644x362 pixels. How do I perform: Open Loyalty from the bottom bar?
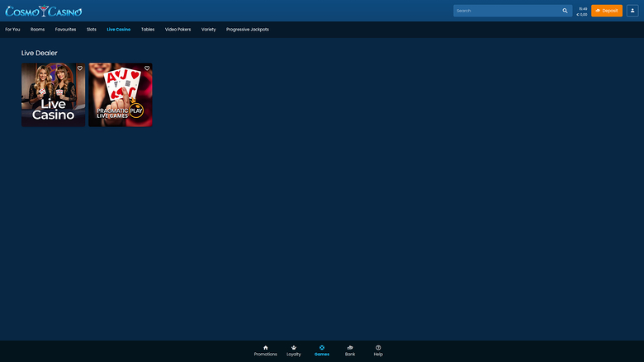pyautogui.click(x=294, y=350)
